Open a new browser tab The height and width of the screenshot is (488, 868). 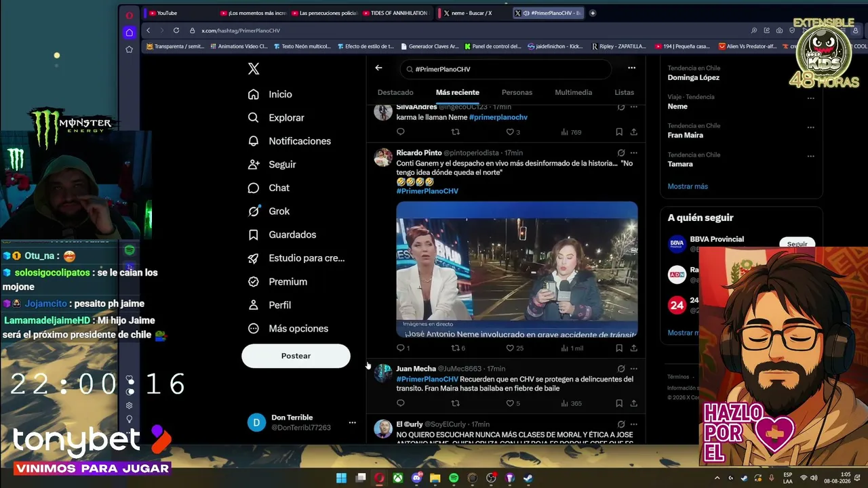pyautogui.click(x=593, y=13)
